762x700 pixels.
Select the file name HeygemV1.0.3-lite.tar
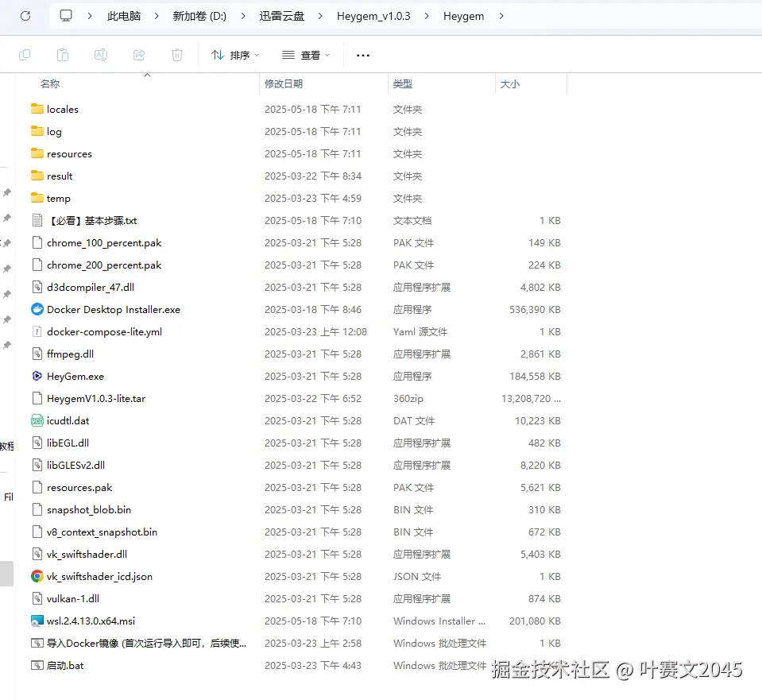[96, 399]
